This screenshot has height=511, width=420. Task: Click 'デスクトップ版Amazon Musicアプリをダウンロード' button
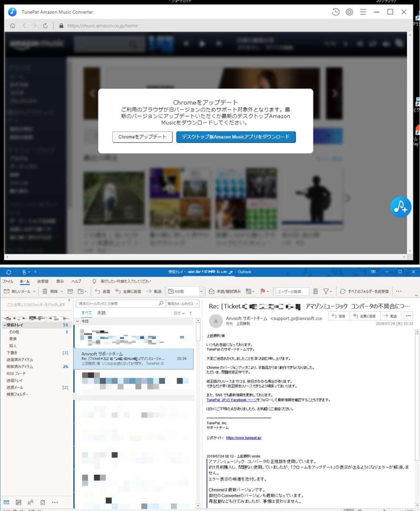click(x=236, y=137)
